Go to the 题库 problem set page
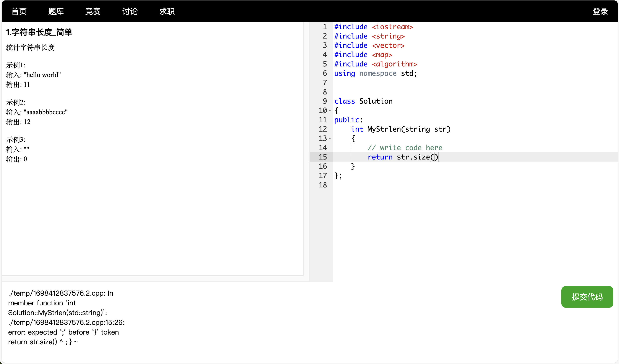This screenshot has height=364, width=619. (x=56, y=11)
